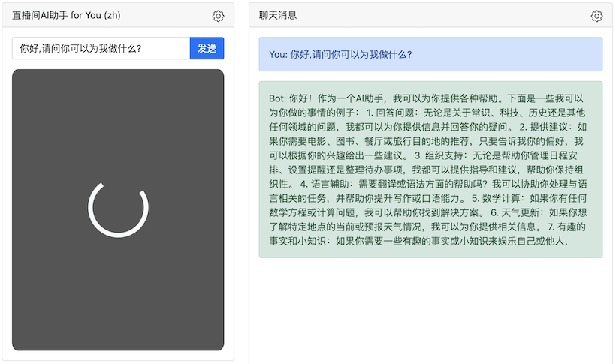This screenshot has width=616, height=364.
Task: Click the 聊天消息 panel title
Action: (x=278, y=15)
